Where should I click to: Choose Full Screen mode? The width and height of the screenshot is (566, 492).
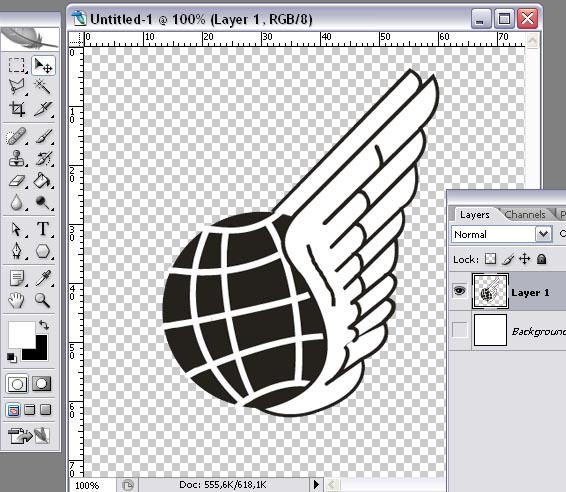pos(46,410)
